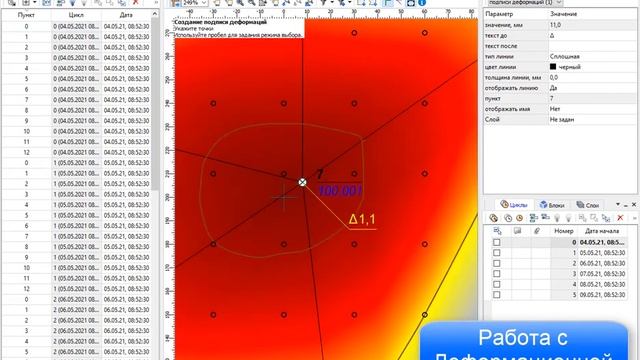Select the bold cycle 0 date cell
Screen dimensions: 640x360
[602, 242]
